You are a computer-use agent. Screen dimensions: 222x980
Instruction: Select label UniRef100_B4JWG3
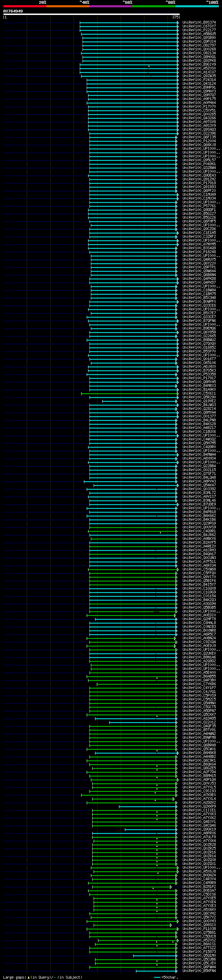[x=199, y=405]
